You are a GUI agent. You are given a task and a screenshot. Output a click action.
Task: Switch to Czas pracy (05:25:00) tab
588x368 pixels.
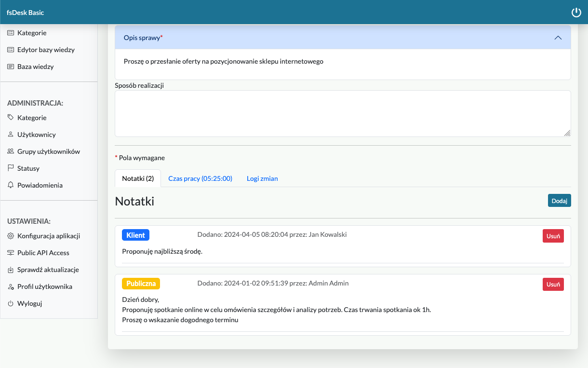coord(200,178)
